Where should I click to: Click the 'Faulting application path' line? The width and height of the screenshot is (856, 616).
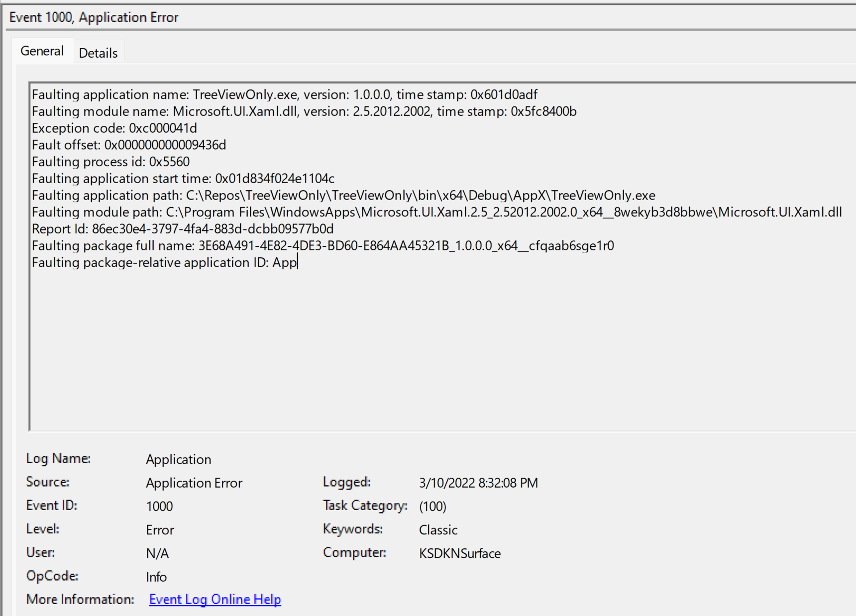(343, 196)
